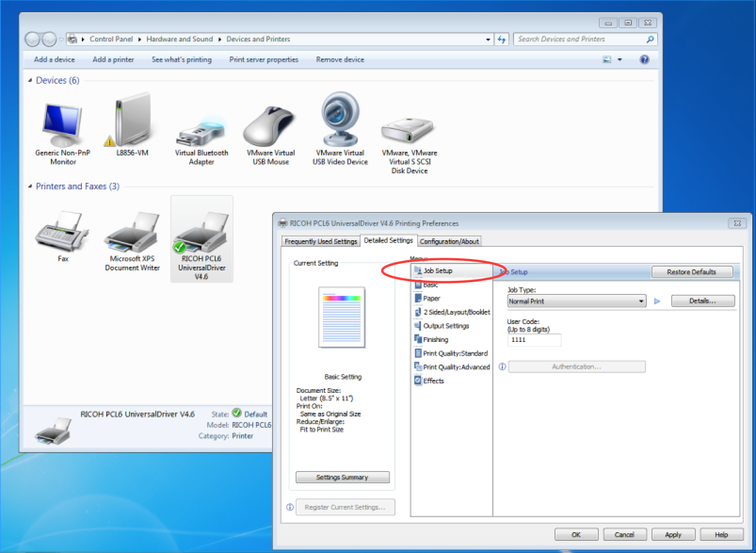Open the change view dropdown arrow
This screenshot has width=756, height=553.
(x=619, y=60)
